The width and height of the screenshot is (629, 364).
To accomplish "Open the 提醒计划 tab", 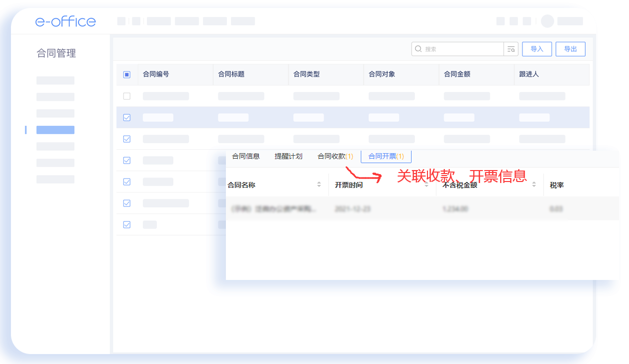I will pyautogui.click(x=289, y=156).
